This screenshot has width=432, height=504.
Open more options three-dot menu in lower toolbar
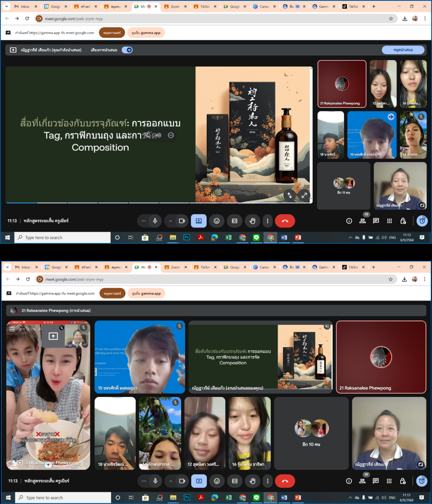pyautogui.click(x=268, y=481)
